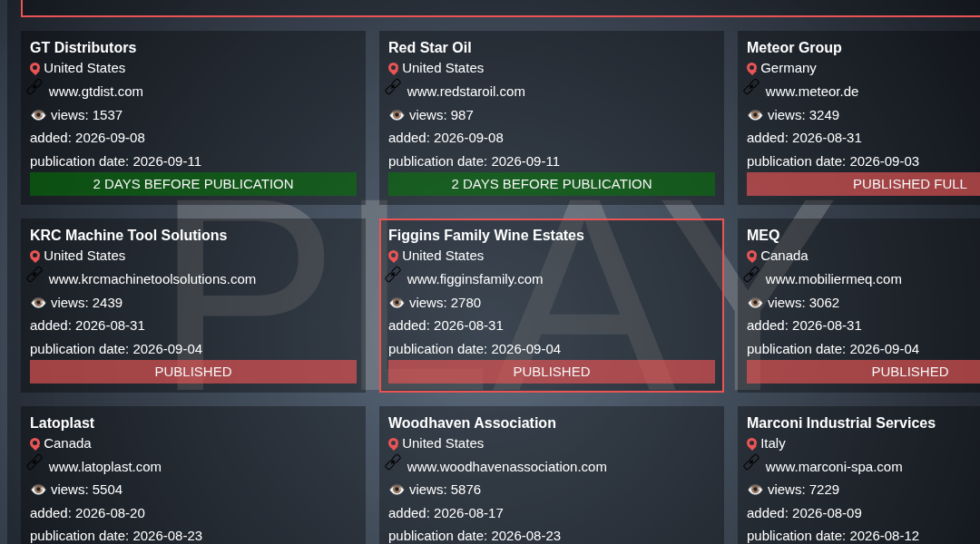Click the eye views icon on GT Distributors card

pos(38,115)
